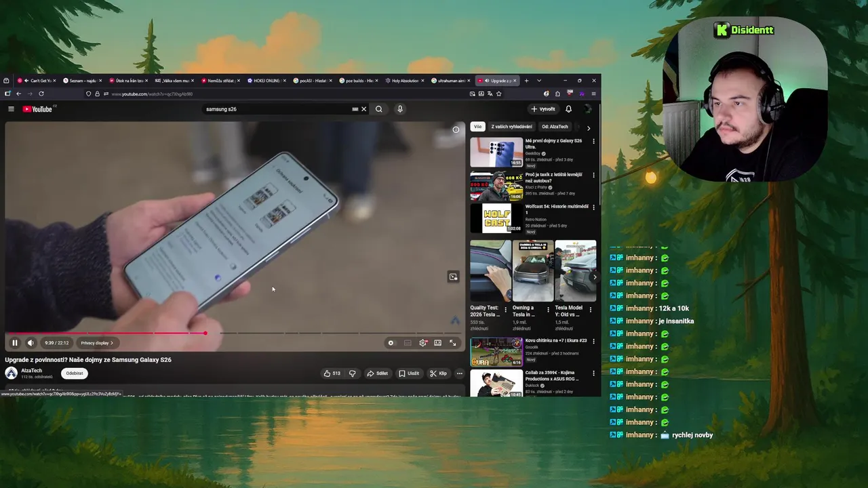Open Mé první dojmy z Galaxy S26 video
Viewport: 868px width, 488px height.
496,152
